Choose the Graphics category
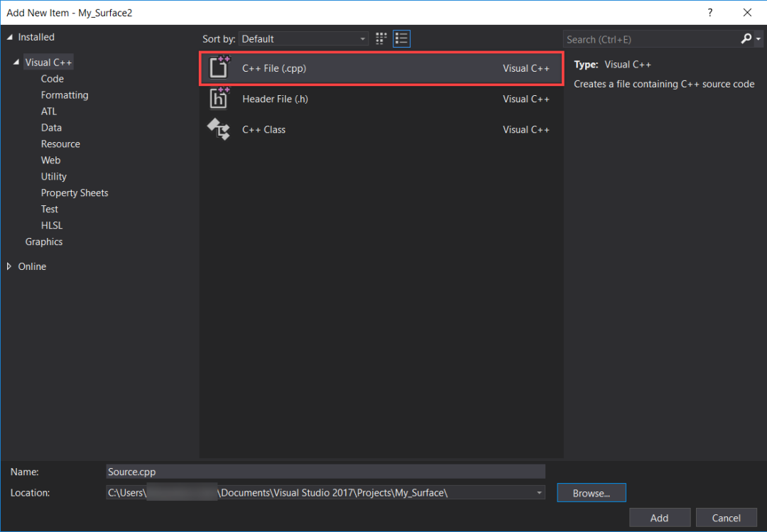This screenshot has height=532, width=767. pos(44,241)
